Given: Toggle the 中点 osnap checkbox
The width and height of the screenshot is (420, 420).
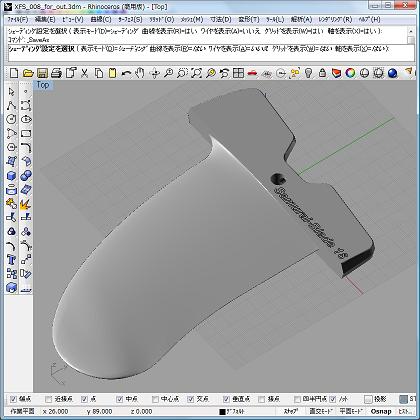Looking at the screenshot, I should [x=120, y=399].
